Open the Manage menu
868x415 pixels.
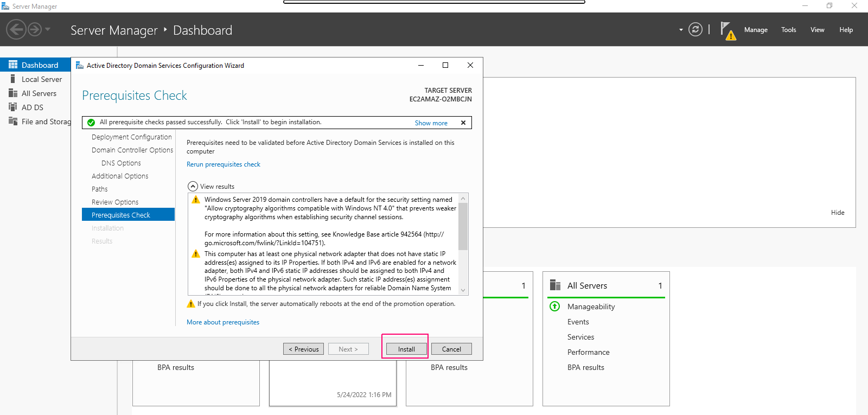click(756, 30)
